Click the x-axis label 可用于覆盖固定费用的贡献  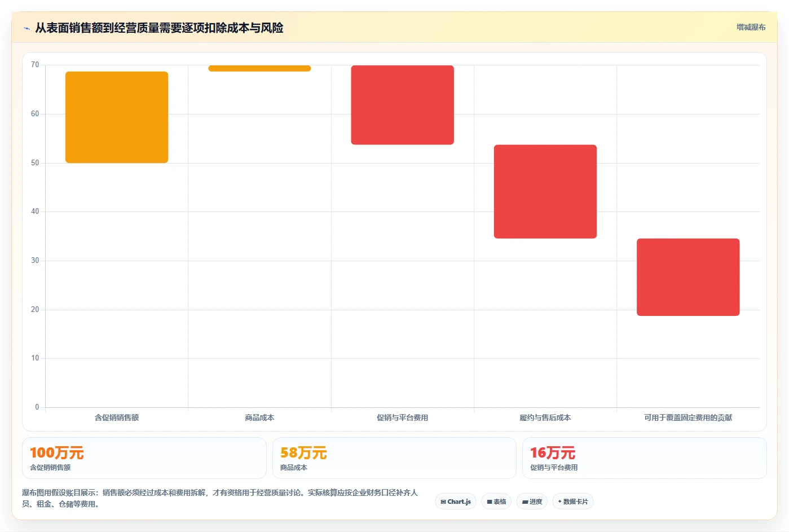coord(688,417)
